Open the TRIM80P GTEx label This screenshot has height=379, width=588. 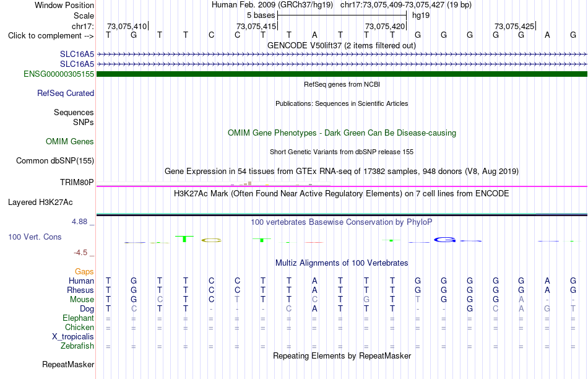coord(77,182)
